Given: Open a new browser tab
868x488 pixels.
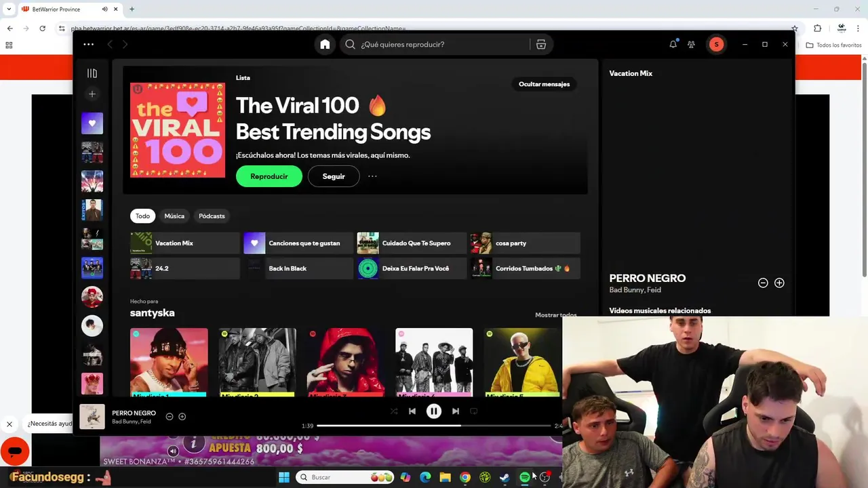Looking at the screenshot, I should point(132,9).
